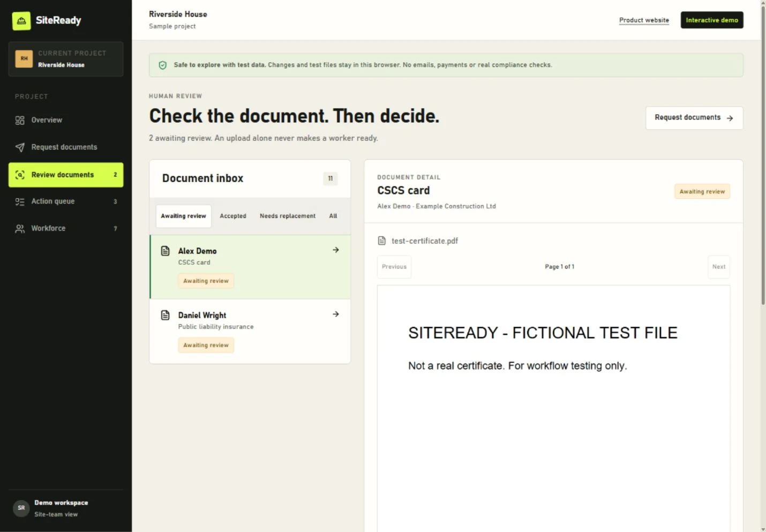Image resolution: width=766 pixels, height=532 pixels.
Task: Click the Awaiting review badge under Alex Demo
Action: 206,281
